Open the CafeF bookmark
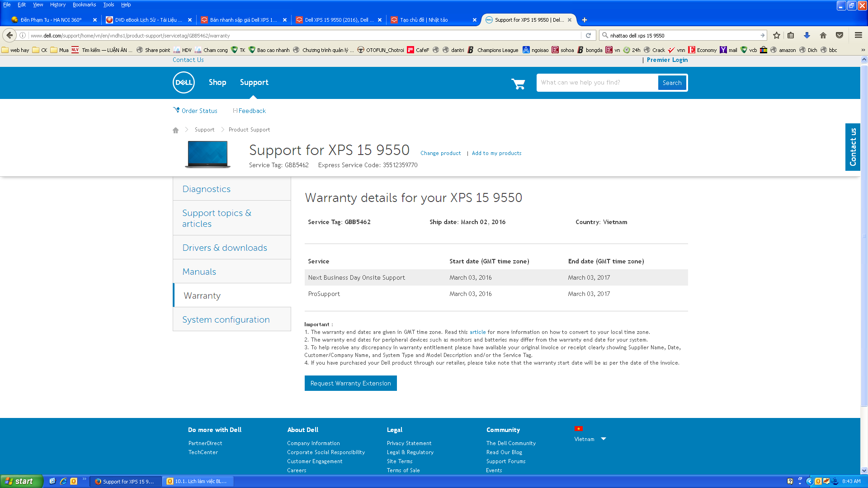 [418, 50]
